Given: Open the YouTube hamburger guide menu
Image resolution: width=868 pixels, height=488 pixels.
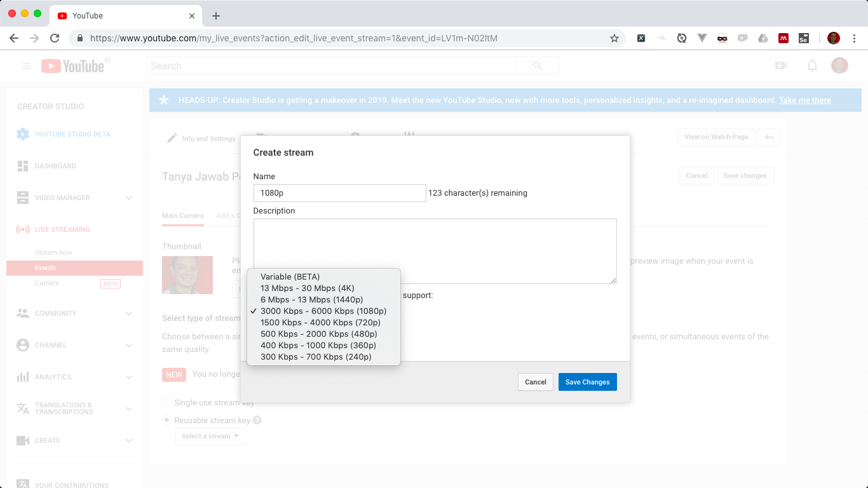Looking at the screenshot, I should 26,66.
